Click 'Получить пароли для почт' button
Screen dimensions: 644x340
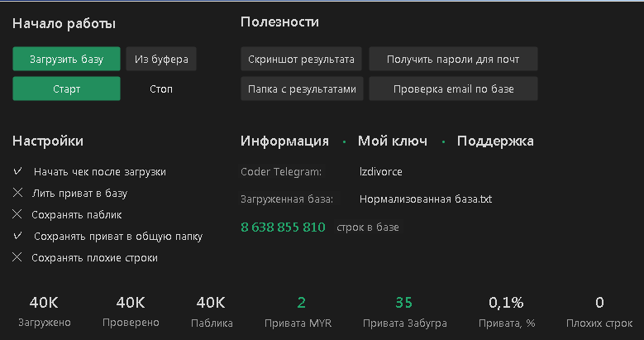click(x=453, y=60)
